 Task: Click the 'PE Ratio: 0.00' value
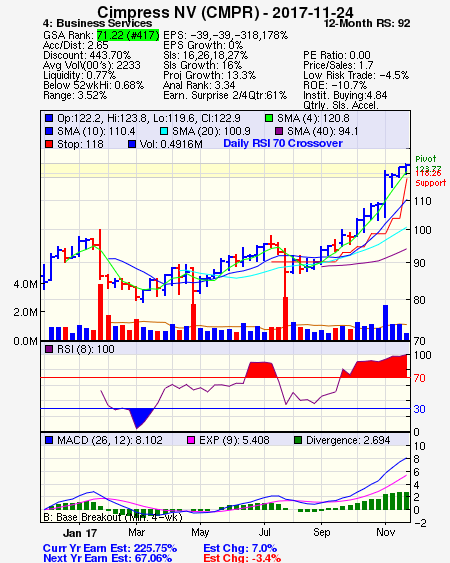point(337,55)
